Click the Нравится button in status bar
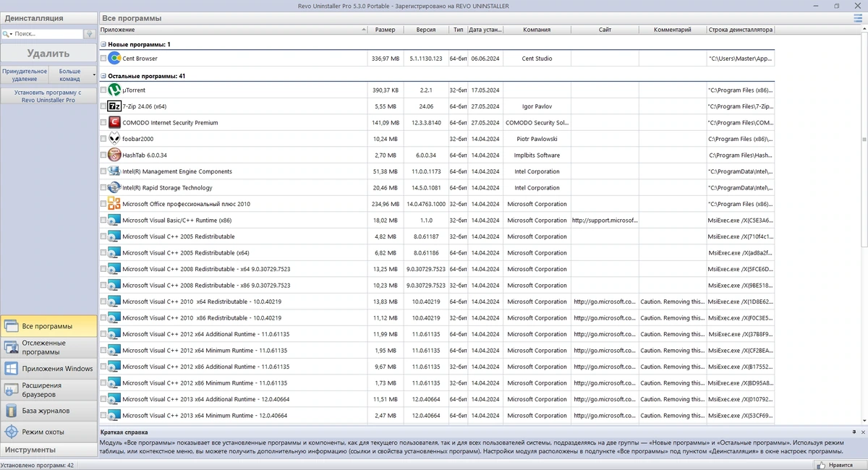868x470 pixels. point(839,466)
